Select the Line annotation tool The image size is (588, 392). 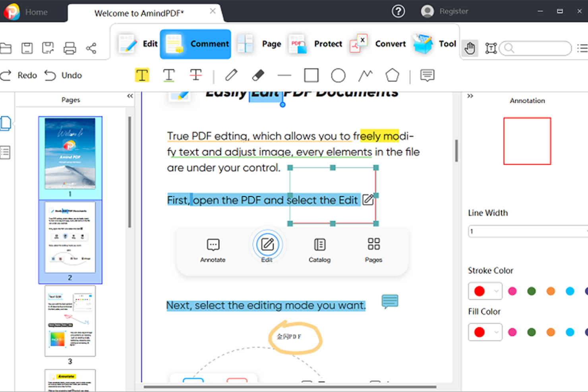tap(284, 75)
